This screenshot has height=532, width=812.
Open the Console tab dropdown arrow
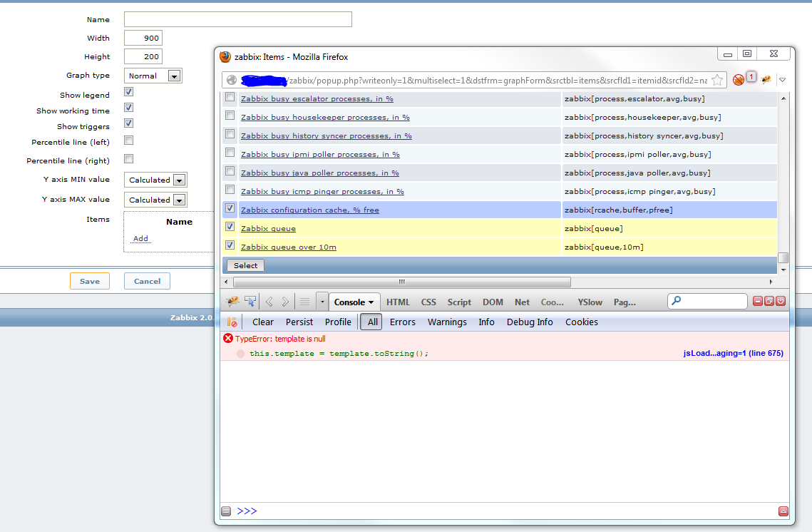[371, 302]
